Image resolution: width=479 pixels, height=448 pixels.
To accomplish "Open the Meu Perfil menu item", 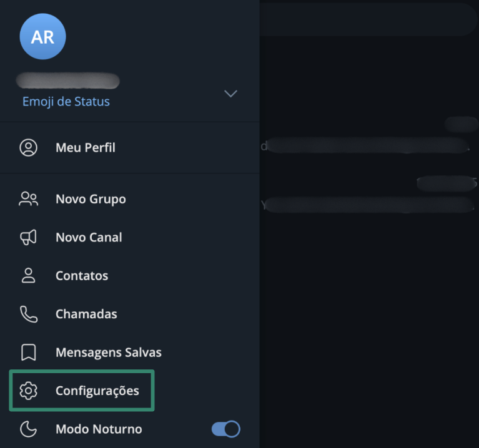I will [x=86, y=148].
